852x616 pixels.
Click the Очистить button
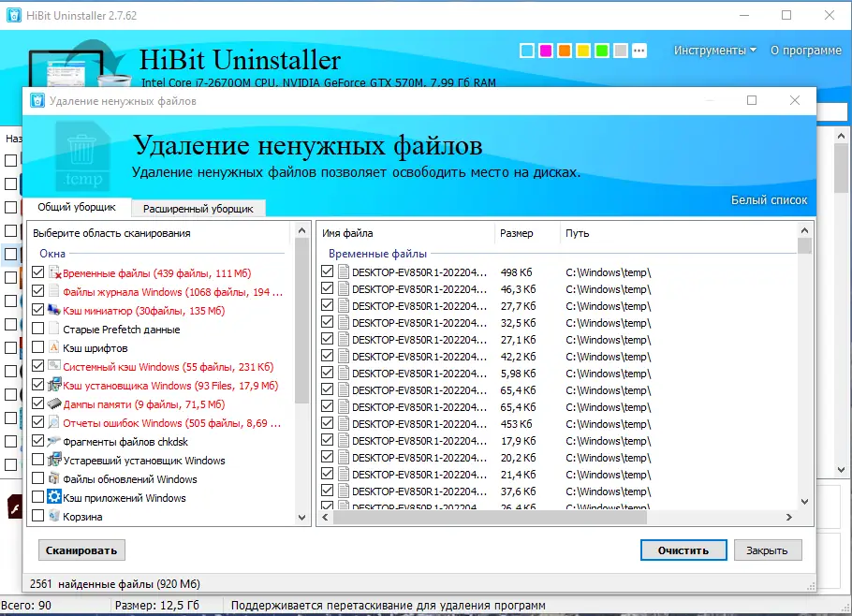coord(683,550)
